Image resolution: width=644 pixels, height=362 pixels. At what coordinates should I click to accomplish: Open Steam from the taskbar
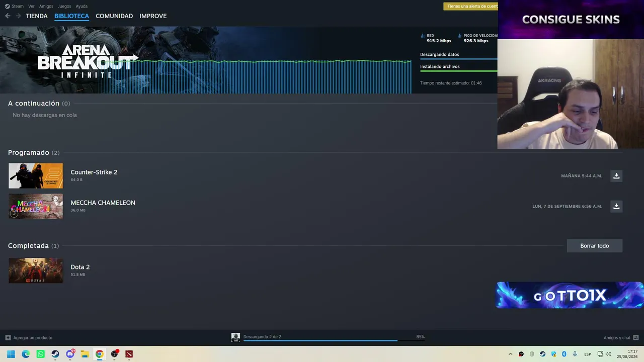click(55, 354)
